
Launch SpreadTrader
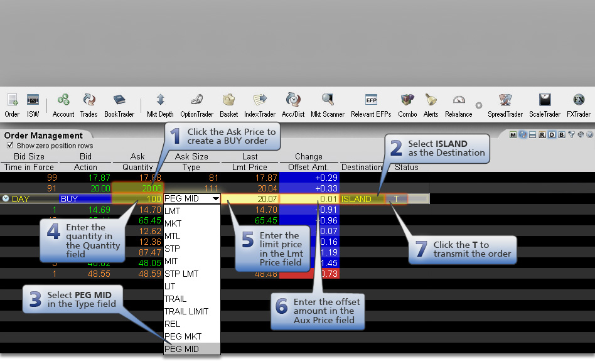pos(505,105)
